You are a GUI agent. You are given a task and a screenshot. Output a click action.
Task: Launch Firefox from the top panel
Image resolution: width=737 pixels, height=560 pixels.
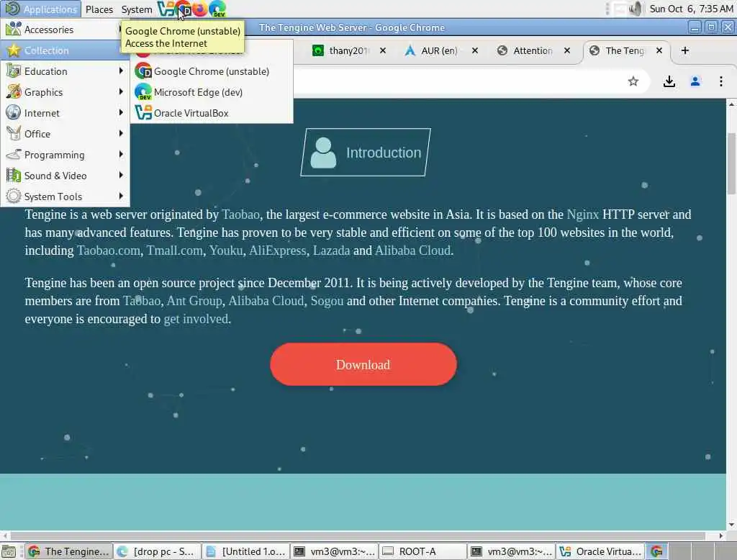coord(200,9)
